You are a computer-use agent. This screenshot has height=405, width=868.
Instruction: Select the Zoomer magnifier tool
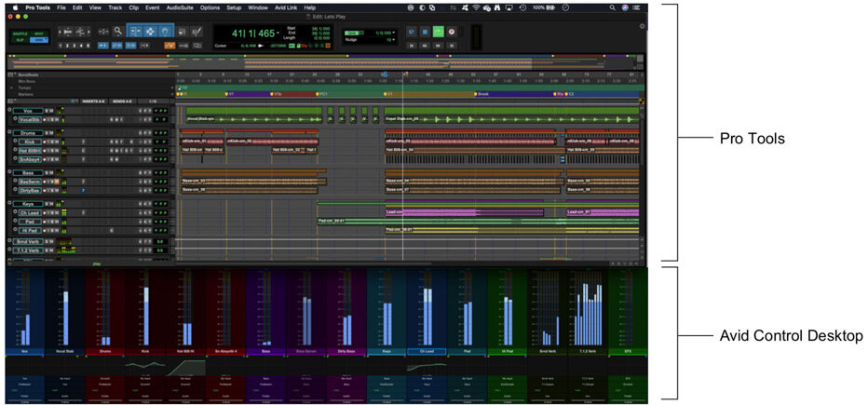pyautogui.click(x=118, y=32)
